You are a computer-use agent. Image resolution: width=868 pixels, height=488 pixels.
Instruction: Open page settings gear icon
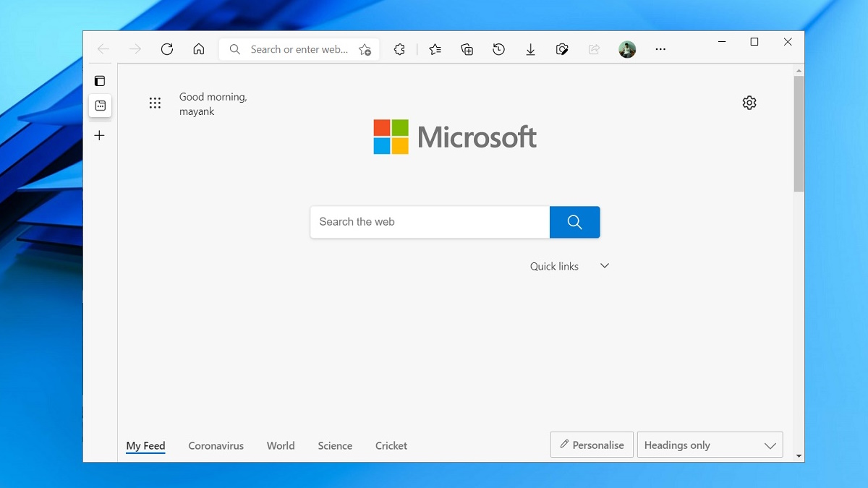coord(749,103)
